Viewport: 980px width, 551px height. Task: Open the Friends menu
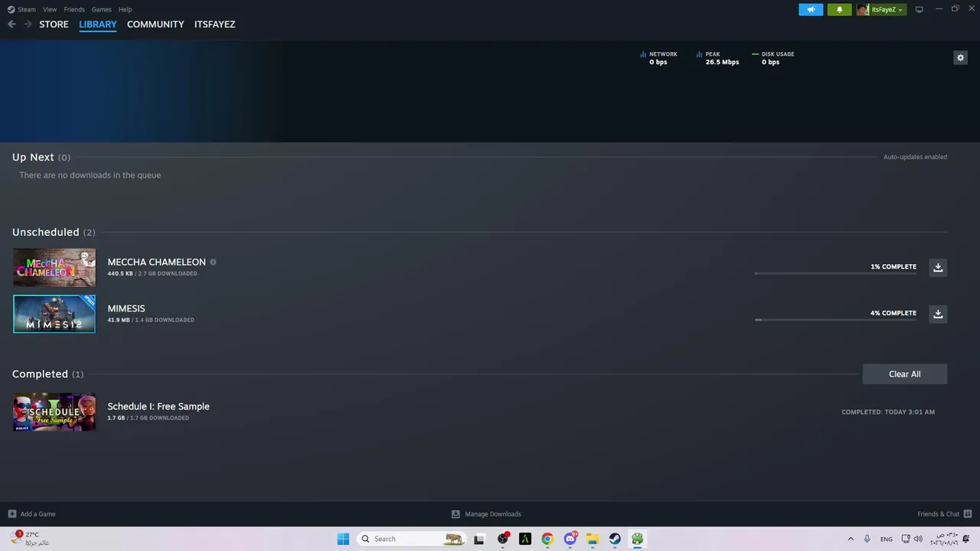[x=74, y=9]
